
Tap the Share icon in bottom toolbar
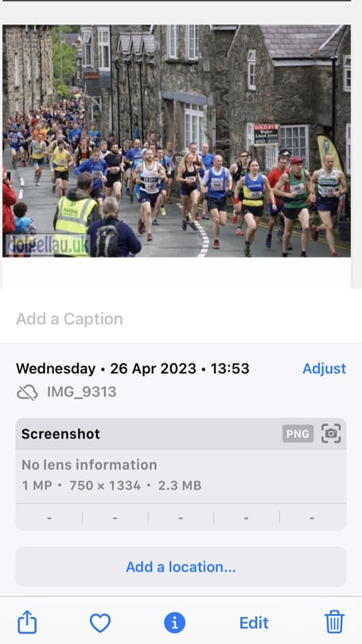27,622
